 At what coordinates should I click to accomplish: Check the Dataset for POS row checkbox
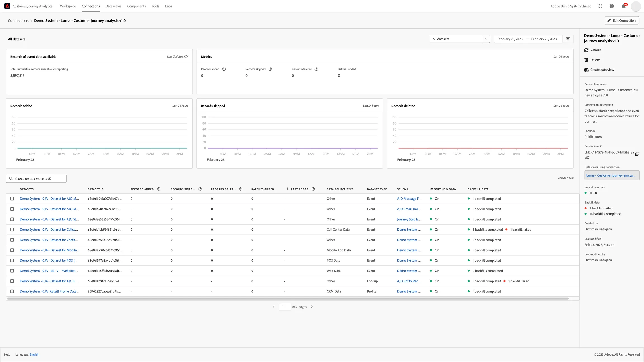click(x=12, y=261)
